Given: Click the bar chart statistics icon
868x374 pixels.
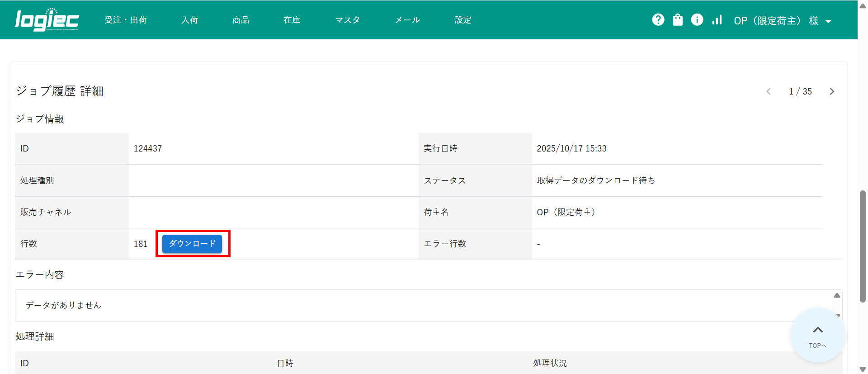Looking at the screenshot, I should click(x=717, y=20).
